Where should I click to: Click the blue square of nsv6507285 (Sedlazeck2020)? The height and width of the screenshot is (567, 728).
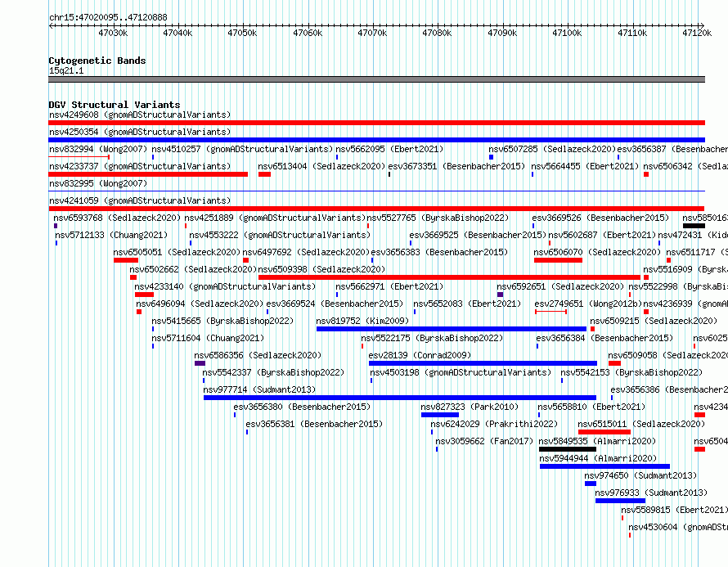[x=492, y=157]
